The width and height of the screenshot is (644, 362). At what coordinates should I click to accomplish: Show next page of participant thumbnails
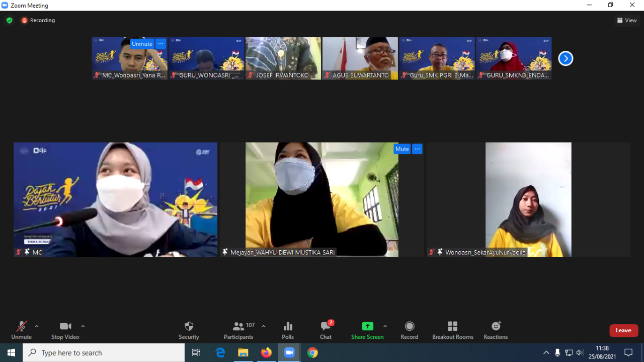pyautogui.click(x=566, y=58)
